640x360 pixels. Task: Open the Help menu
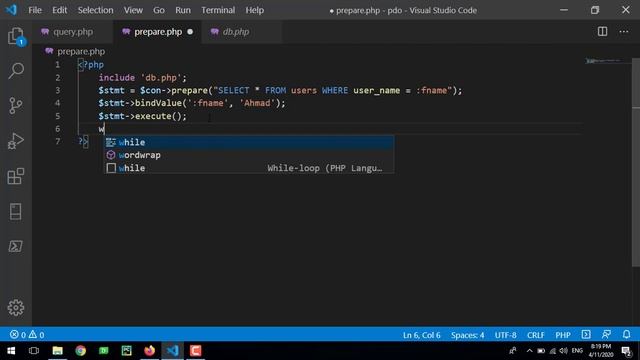point(255,10)
